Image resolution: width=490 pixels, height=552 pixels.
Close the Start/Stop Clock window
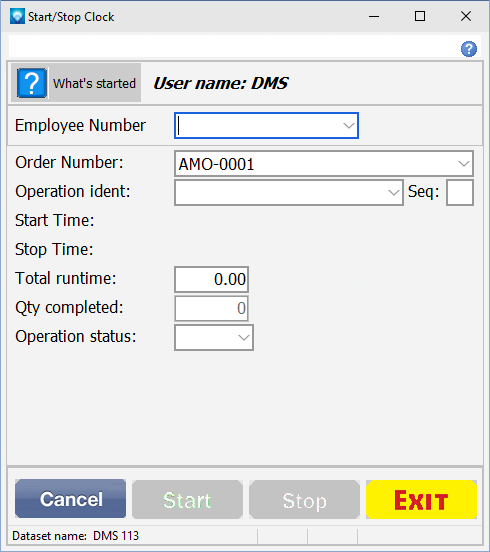tap(466, 17)
